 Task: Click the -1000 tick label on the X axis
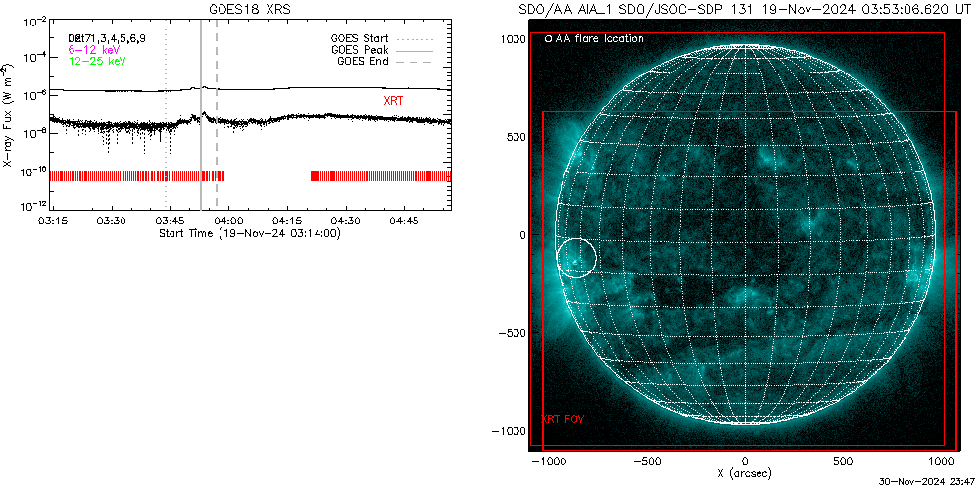(548, 461)
